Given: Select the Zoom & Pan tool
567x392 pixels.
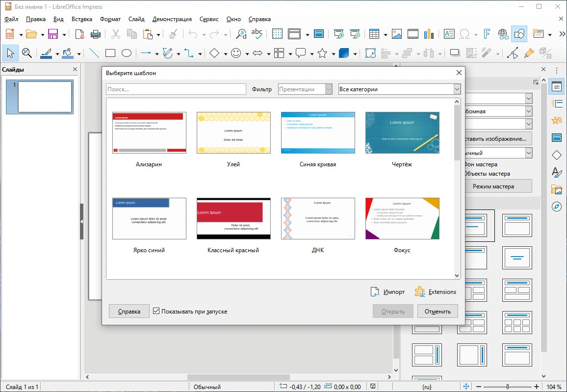Looking at the screenshot, I should (27, 53).
